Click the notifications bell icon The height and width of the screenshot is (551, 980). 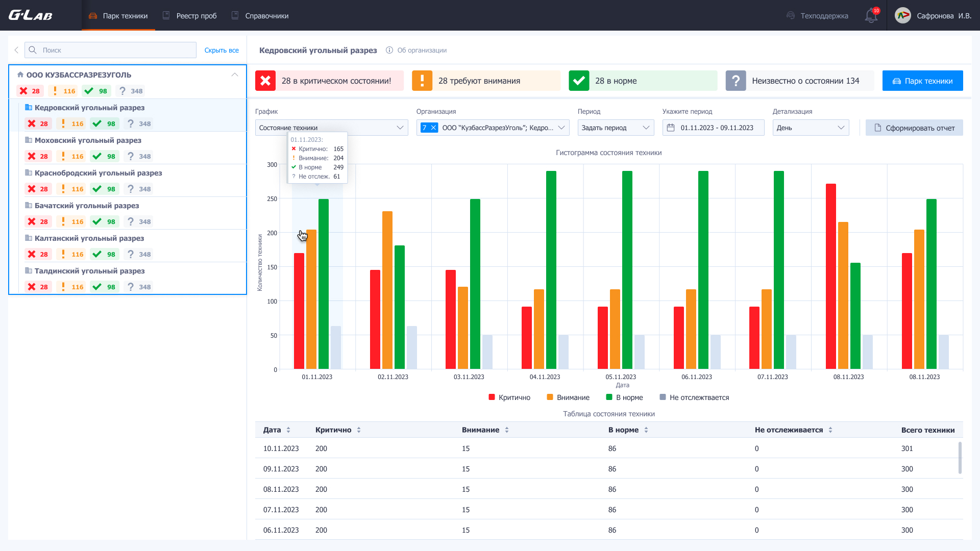pyautogui.click(x=871, y=16)
